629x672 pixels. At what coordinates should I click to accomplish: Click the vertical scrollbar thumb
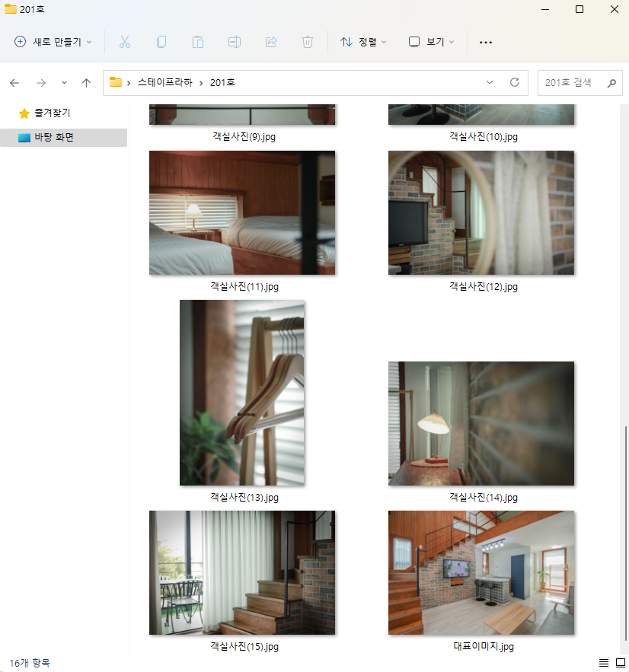tap(625, 533)
